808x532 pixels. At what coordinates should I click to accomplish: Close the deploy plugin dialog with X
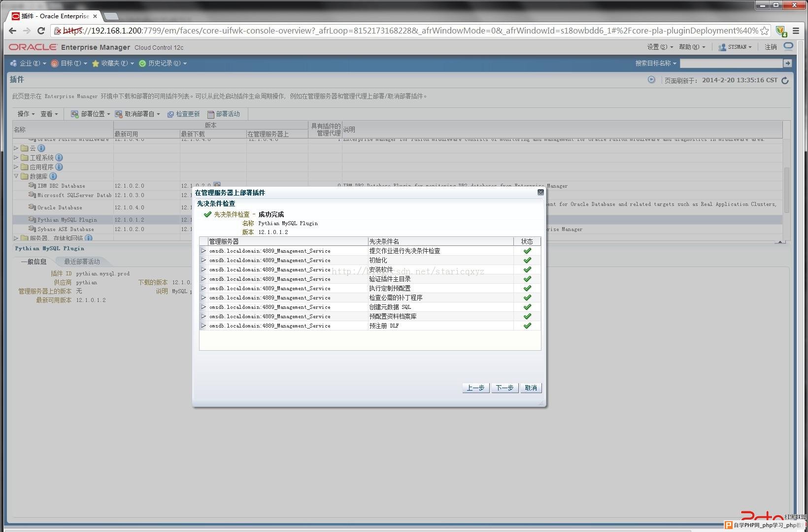click(x=540, y=193)
